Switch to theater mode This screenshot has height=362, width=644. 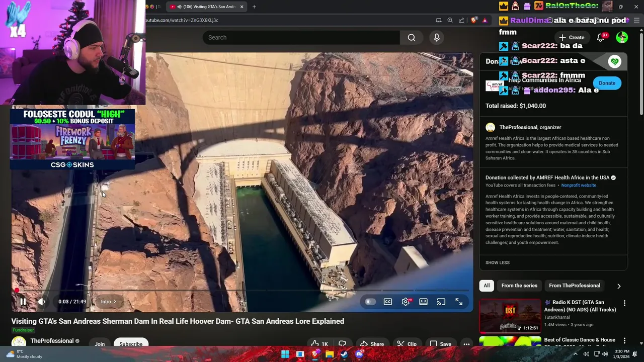(x=424, y=302)
